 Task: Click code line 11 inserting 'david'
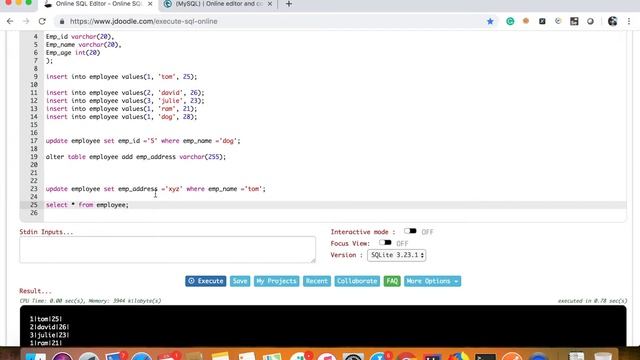pyautogui.click(x=125, y=93)
